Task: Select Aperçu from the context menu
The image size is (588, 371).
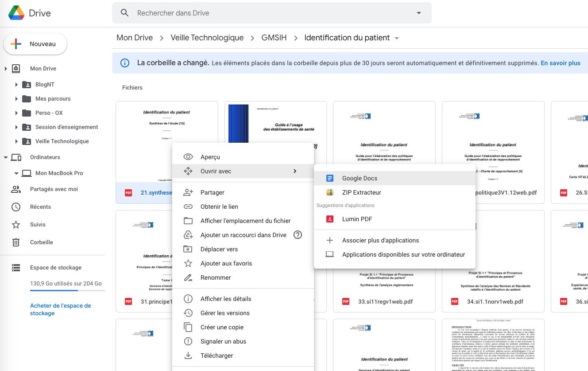Action: (x=211, y=156)
